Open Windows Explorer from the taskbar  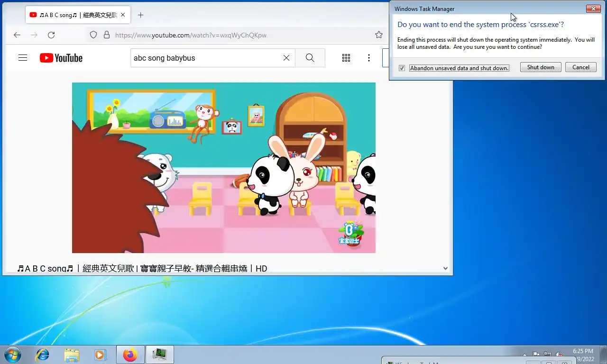72,355
